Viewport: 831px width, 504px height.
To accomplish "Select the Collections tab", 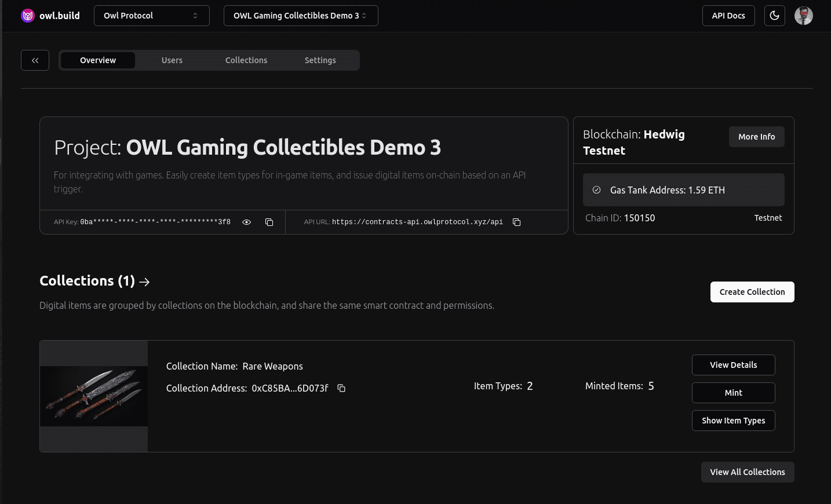I will (x=246, y=60).
